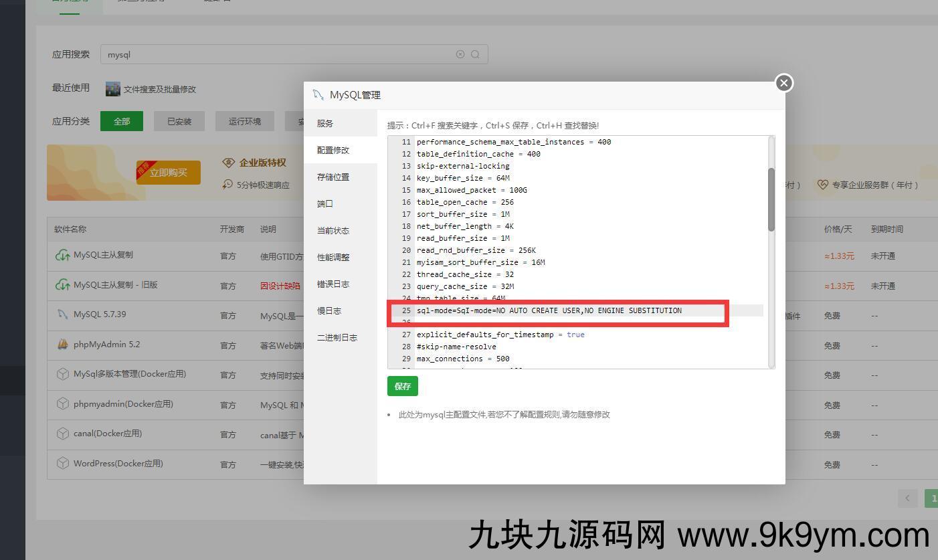Click the 专享企业服务群 badge icon
This screenshot has width=938, height=560.
pyautogui.click(x=823, y=185)
